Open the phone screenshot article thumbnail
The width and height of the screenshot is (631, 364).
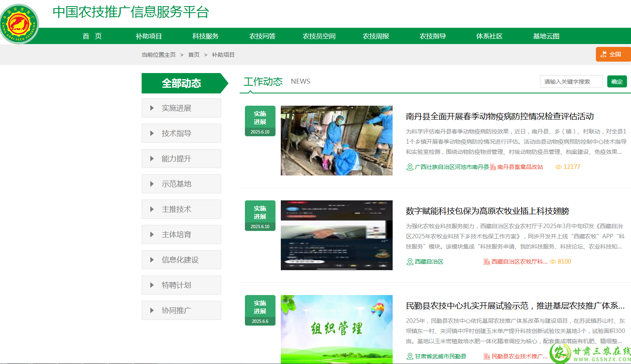pos(337,235)
